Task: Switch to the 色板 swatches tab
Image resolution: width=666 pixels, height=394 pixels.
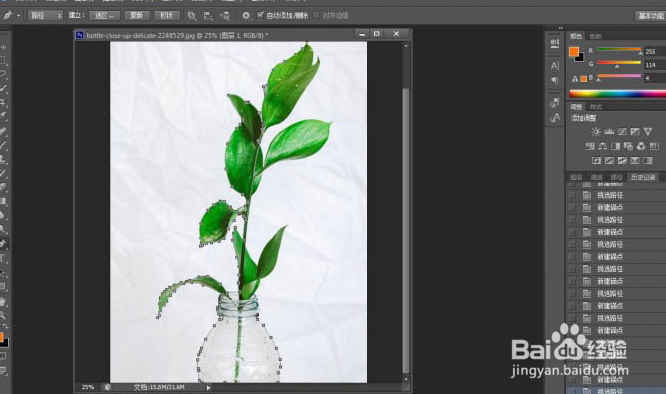Action: click(595, 36)
